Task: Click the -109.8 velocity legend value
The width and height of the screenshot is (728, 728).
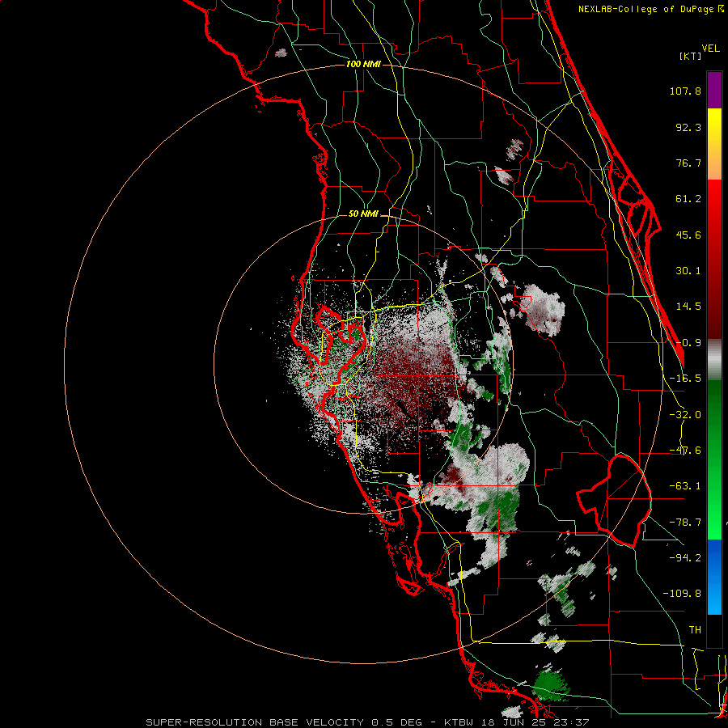Action: (682, 594)
